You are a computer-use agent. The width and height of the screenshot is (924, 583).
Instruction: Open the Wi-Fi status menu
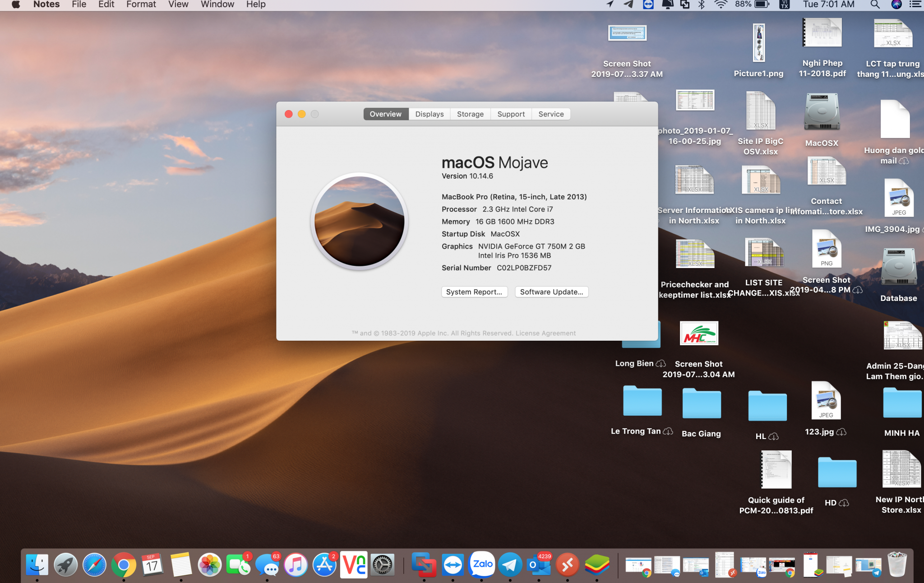[721, 5]
